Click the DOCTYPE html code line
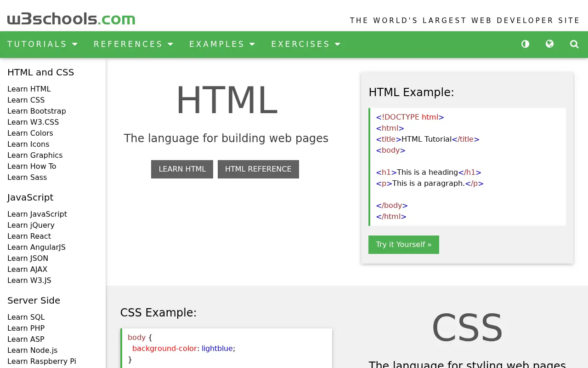This screenshot has width=588, height=368. point(410,117)
